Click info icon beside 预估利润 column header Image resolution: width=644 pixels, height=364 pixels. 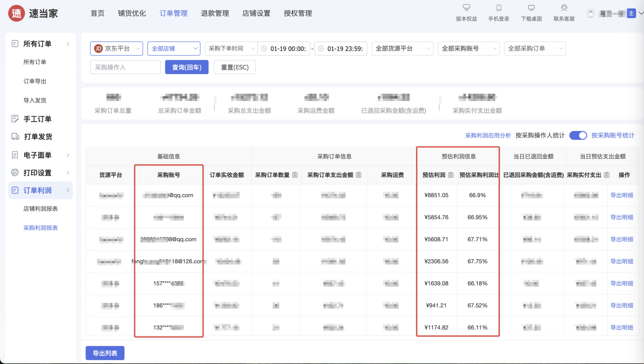(x=451, y=175)
